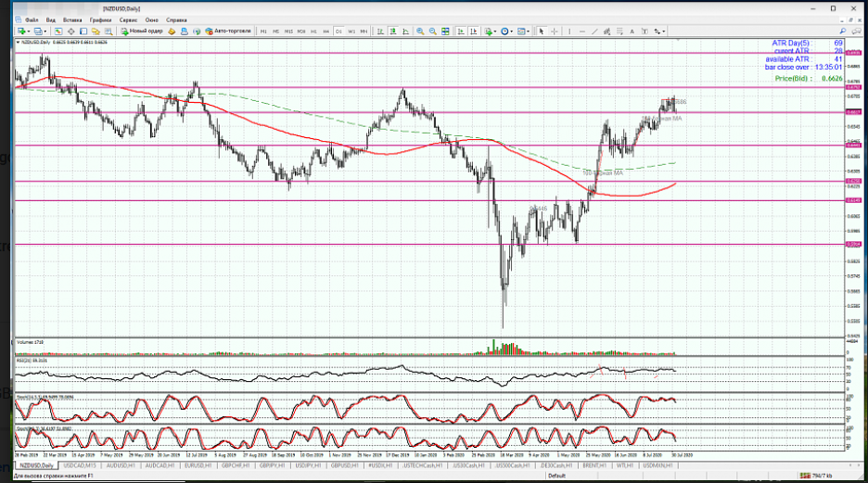
Task: Select the H4 timeframe button
Action: (325, 32)
